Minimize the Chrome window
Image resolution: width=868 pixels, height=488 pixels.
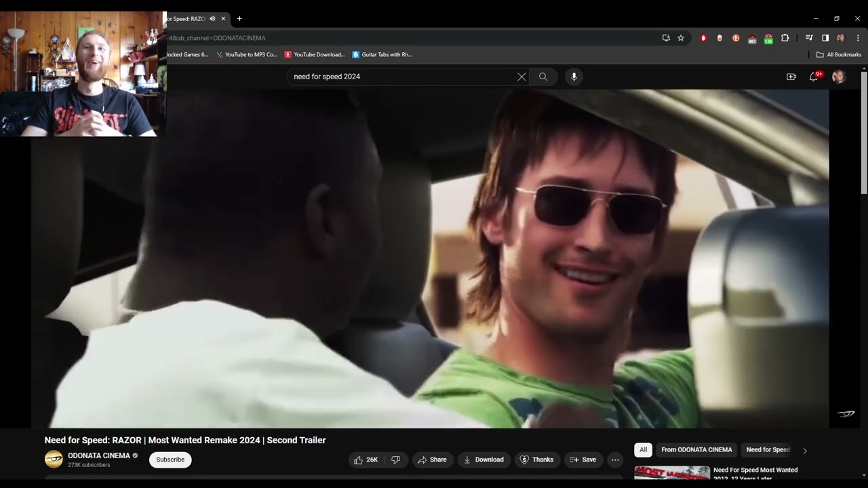tap(816, 19)
